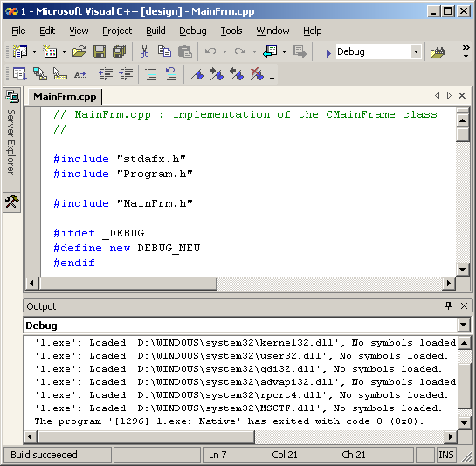
Task: Open the View menu
Action: (x=79, y=31)
